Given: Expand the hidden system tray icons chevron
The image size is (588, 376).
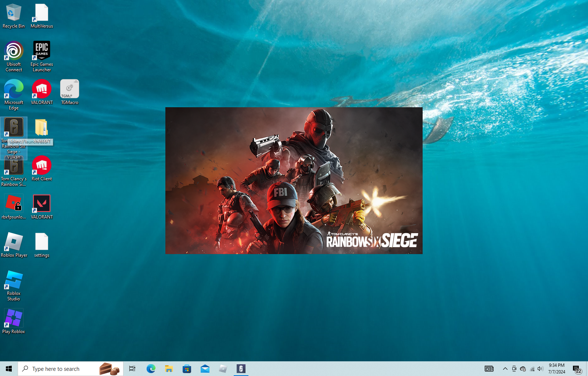Looking at the screenshot, I should coord(505,369).
